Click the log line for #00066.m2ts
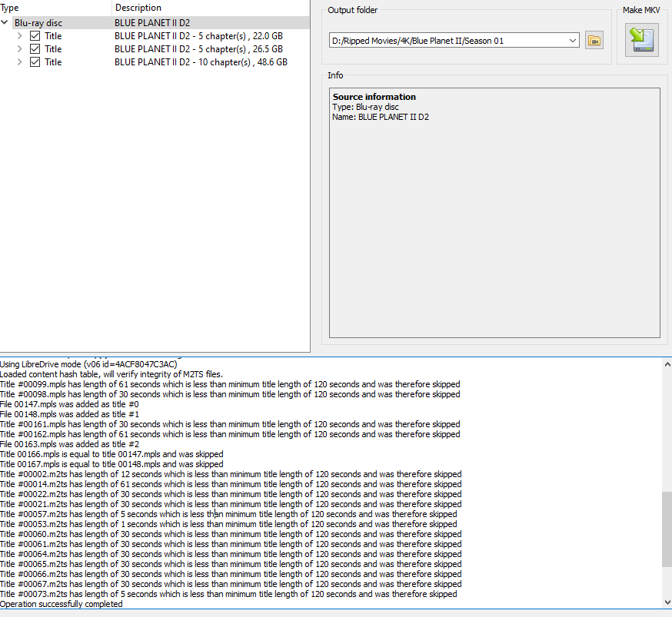 [x=231, y=574]
